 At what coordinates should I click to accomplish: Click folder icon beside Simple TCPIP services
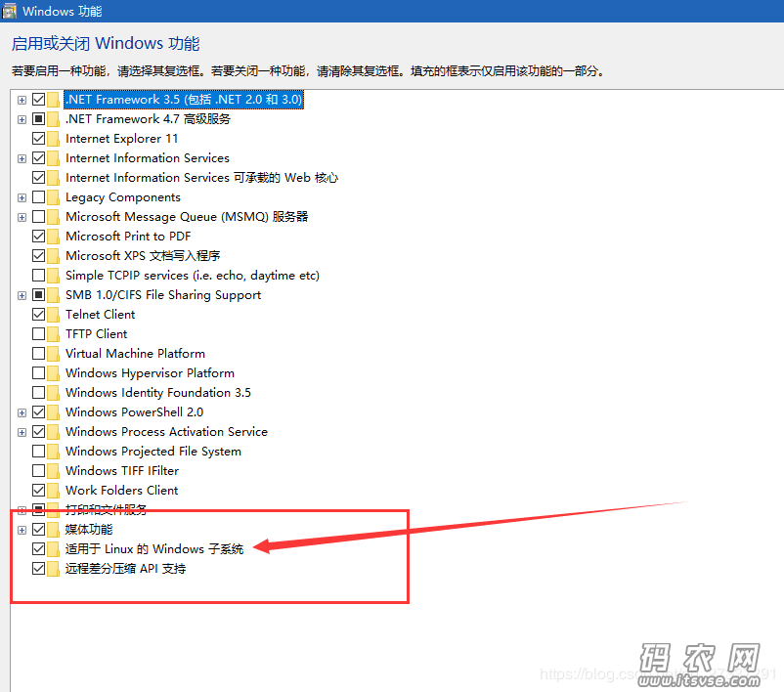click(54, 276)
